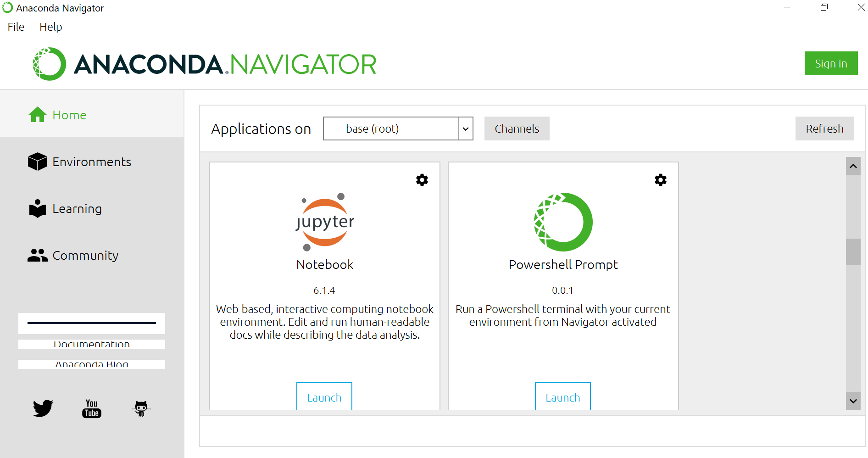Refresh the applications list
Screen dimensions: 868x458
point(824,128)
